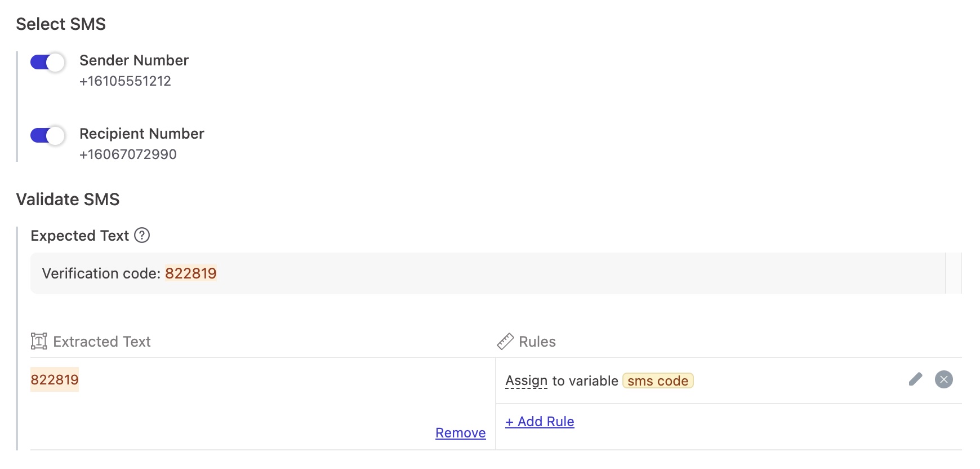Click the Recipient Number label
This screenshot has height=469, width=980.
coord(141,134)
